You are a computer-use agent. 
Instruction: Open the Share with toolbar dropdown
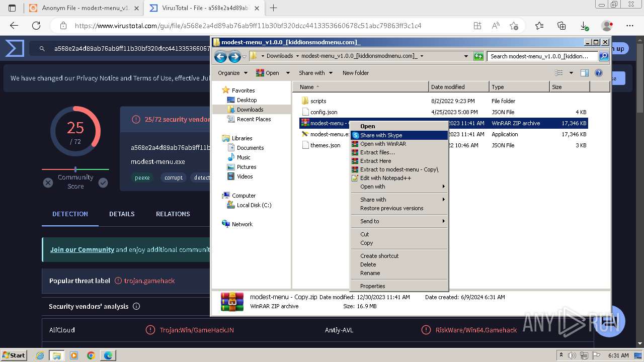pyautogui.click(x=315, y=73)
